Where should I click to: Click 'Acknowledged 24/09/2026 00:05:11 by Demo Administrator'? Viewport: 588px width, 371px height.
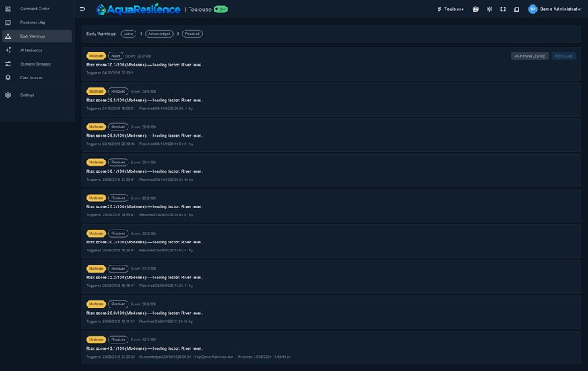186,356
